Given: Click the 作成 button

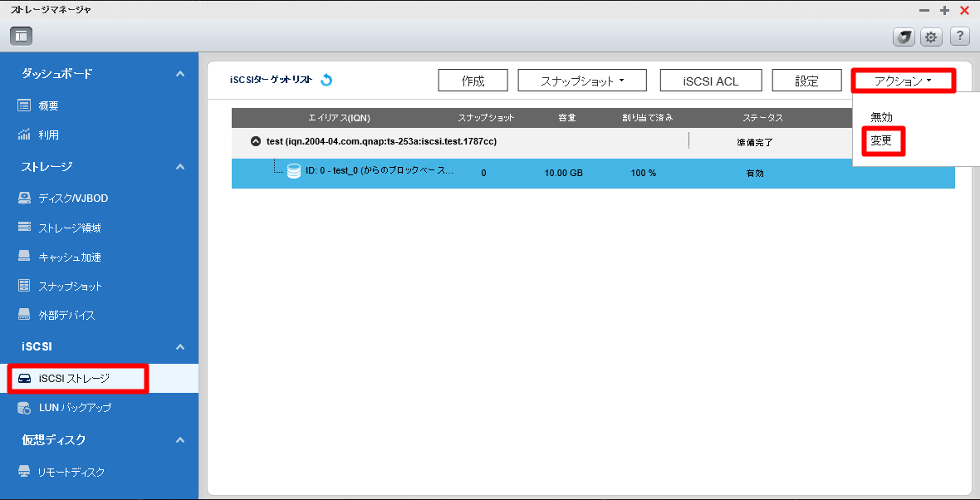Looking at the screenshot, I should click(x=473, y=81).
